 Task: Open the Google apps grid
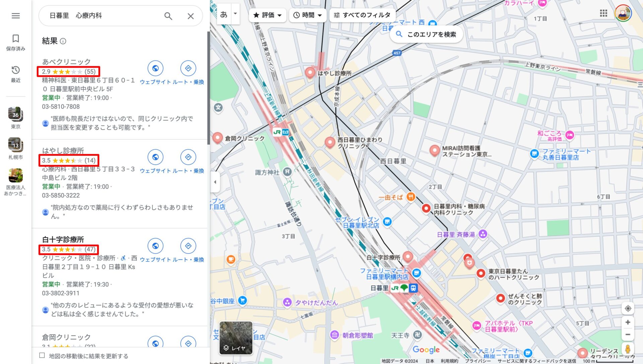[603, 13]
